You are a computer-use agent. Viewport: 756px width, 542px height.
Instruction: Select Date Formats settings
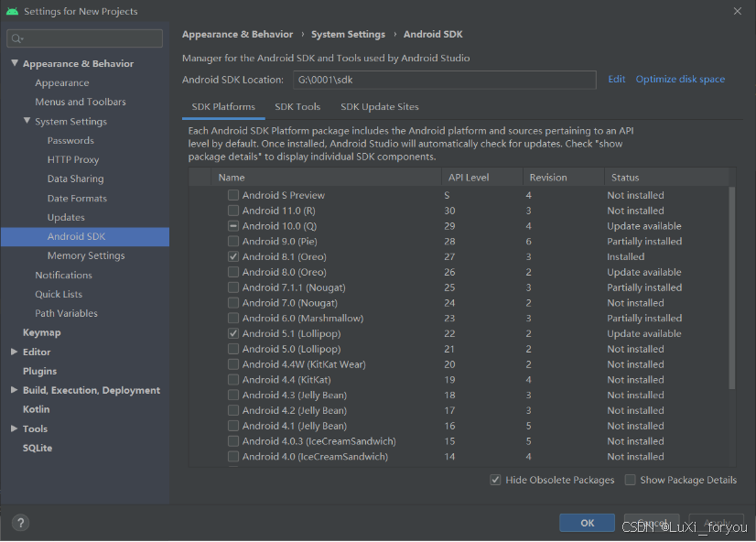(x=77, y=198)
